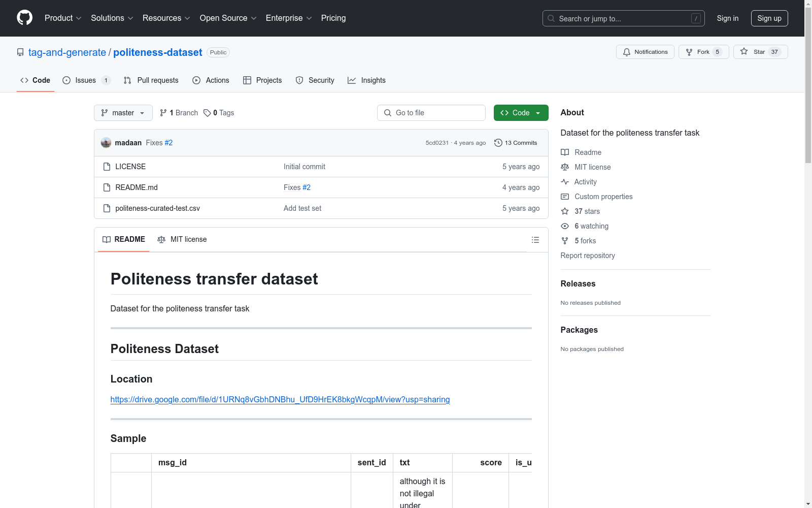Click the Notifications bell icon
The height and width of the screenshot is (508, 812).
coord(627,52)
